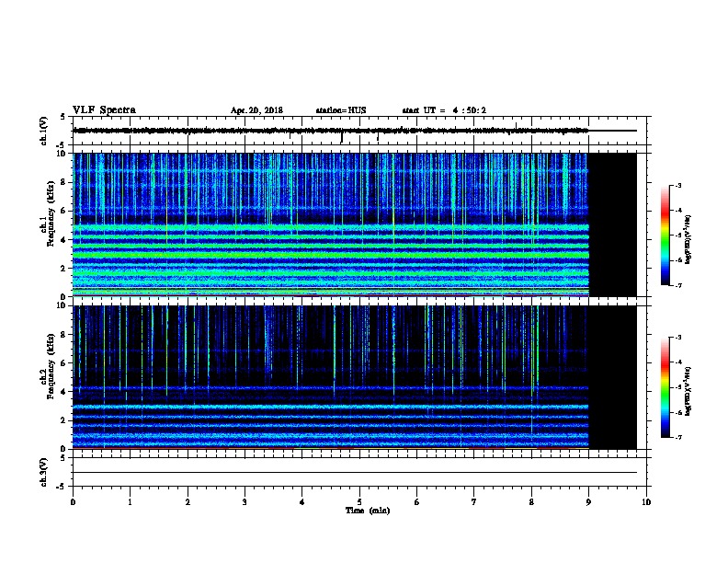The height and width of the screenshot is (563, 728).
Task: Select the ch.2 "Frequency (kHz)" axis label
Action: tap(51, 366)
